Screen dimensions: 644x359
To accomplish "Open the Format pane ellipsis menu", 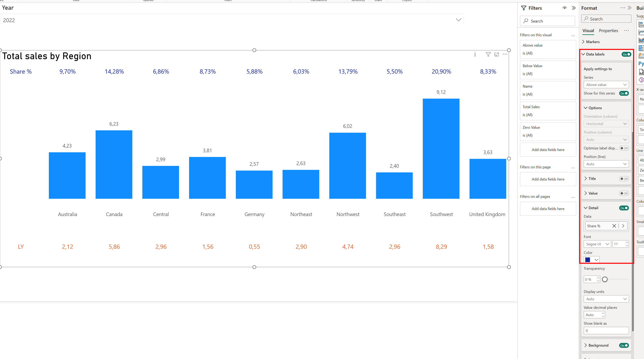I will [x=622, y=8].
